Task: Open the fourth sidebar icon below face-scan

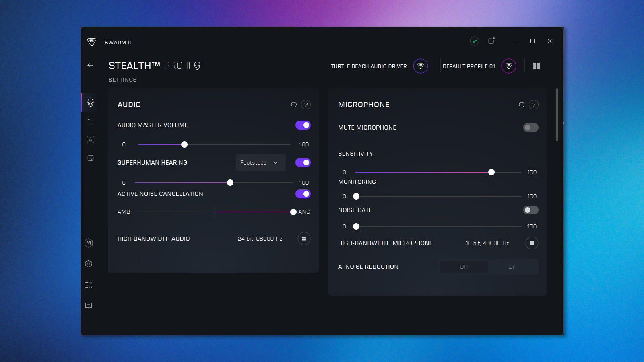Action: [91, 158]
